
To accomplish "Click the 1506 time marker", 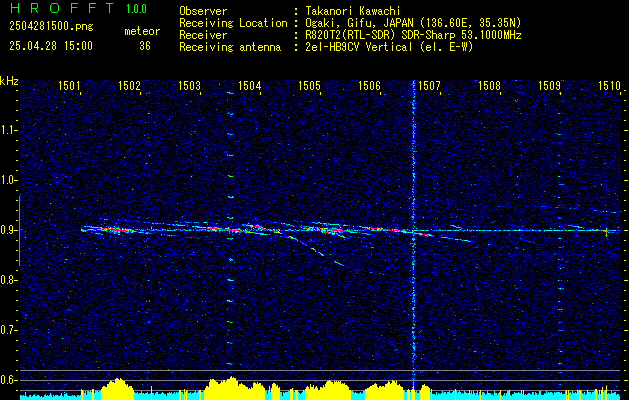I will pyautogui.click(x=369, y=85).
